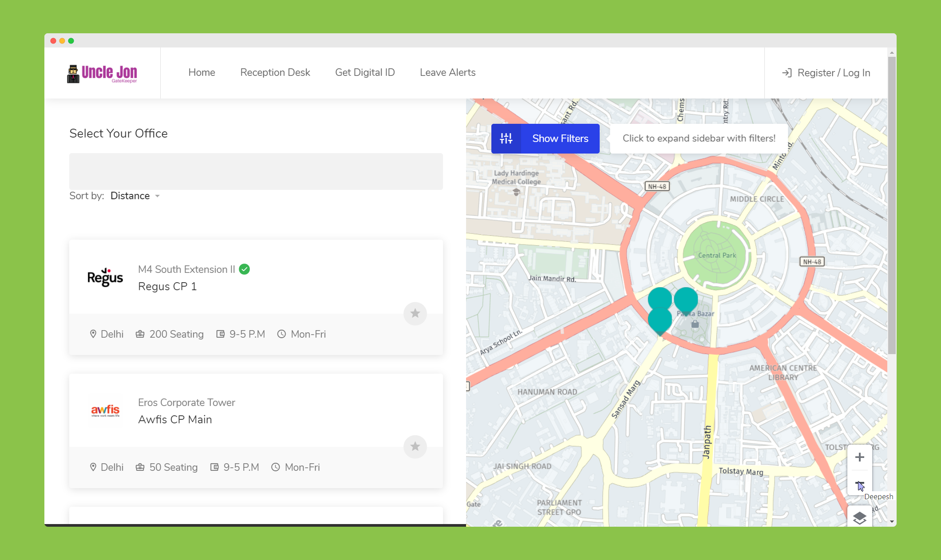Navigate to Get Digital ID
This screenshot has width=941, height=560.
click(x=365, y=72)
